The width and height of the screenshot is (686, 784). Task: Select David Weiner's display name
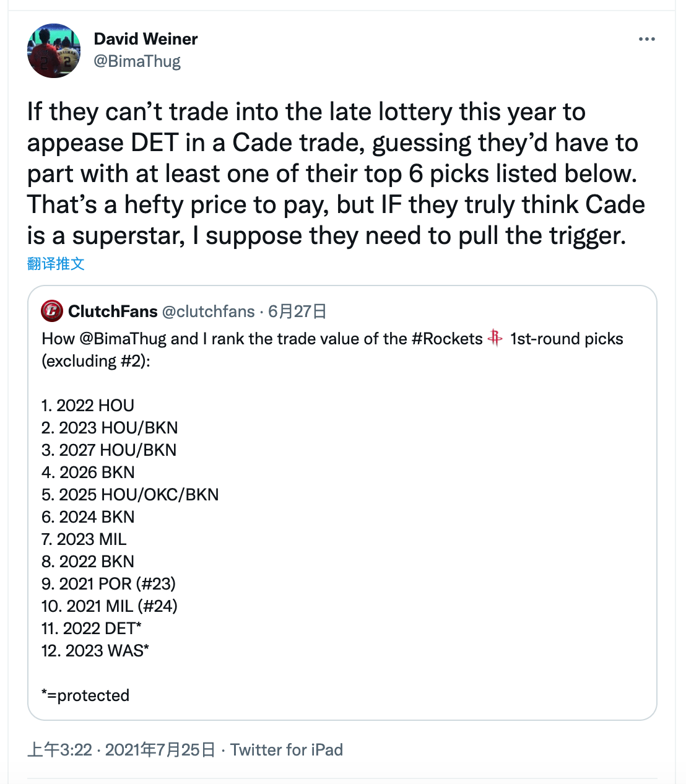tap(145, 38)
